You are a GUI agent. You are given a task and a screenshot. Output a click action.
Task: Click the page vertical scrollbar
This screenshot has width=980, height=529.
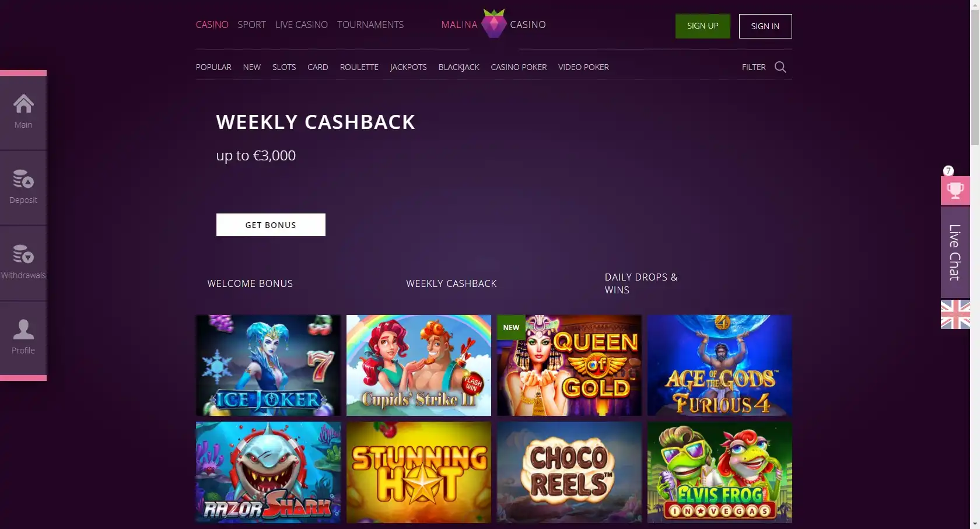point(975,264)
